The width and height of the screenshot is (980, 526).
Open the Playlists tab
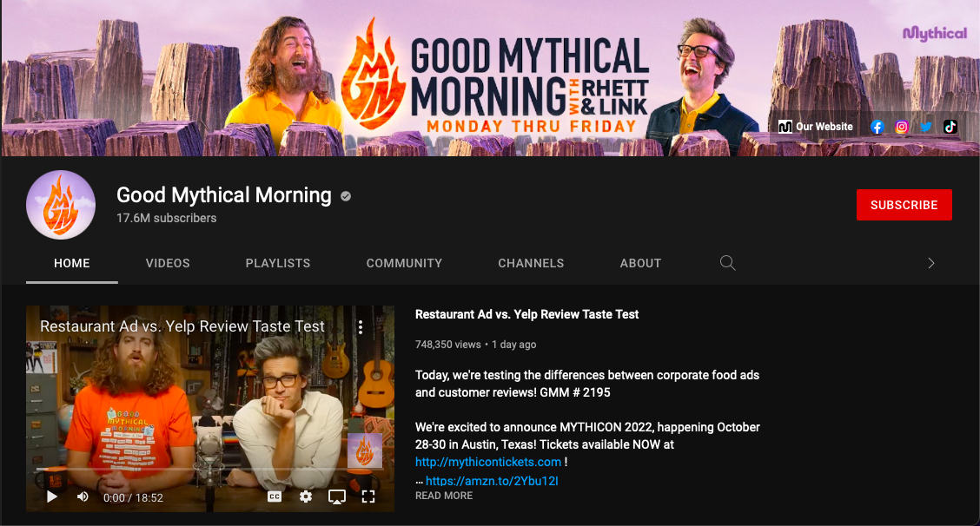tap(277, 263)
